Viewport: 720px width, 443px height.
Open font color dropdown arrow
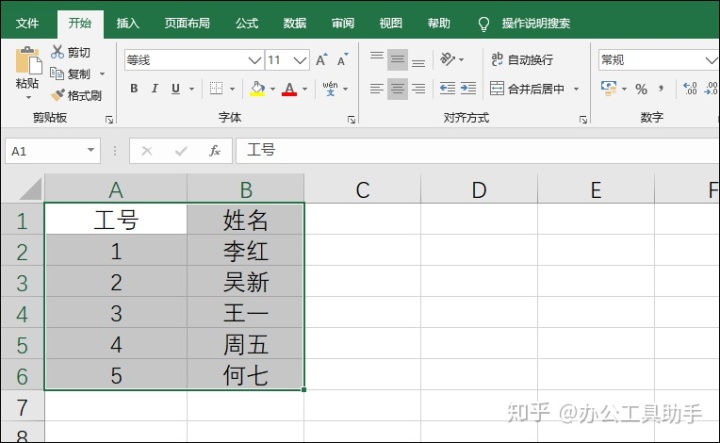point(304,89)
